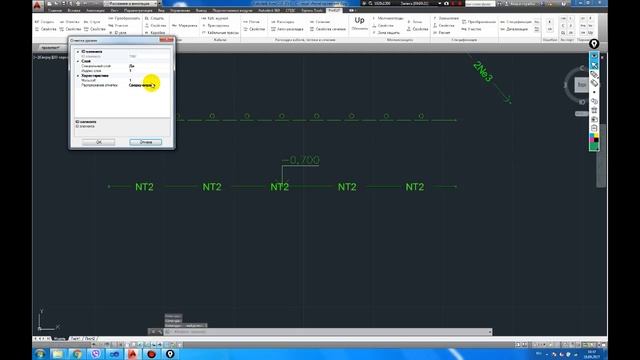This screenshot has width=640, height=360.
Task: Collapse the ID элемента group
Action: 78,52
